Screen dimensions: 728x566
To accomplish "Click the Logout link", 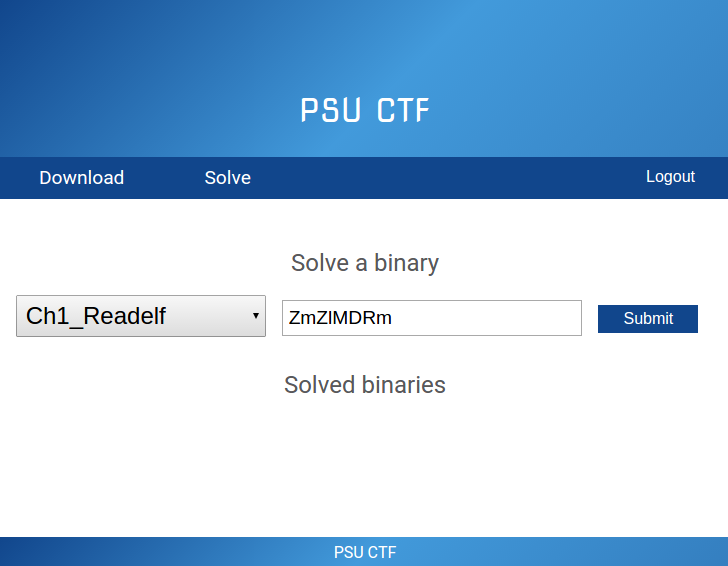I will [x=670, y=177].
